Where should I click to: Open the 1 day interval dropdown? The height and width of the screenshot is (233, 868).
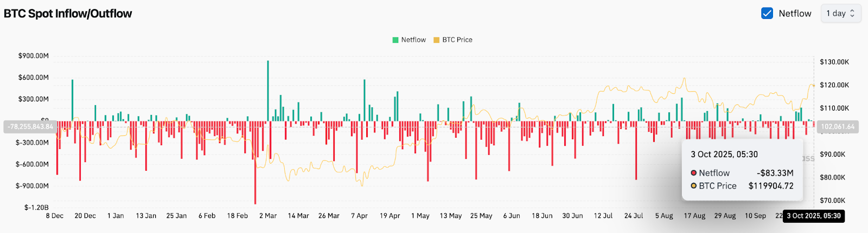840,14
